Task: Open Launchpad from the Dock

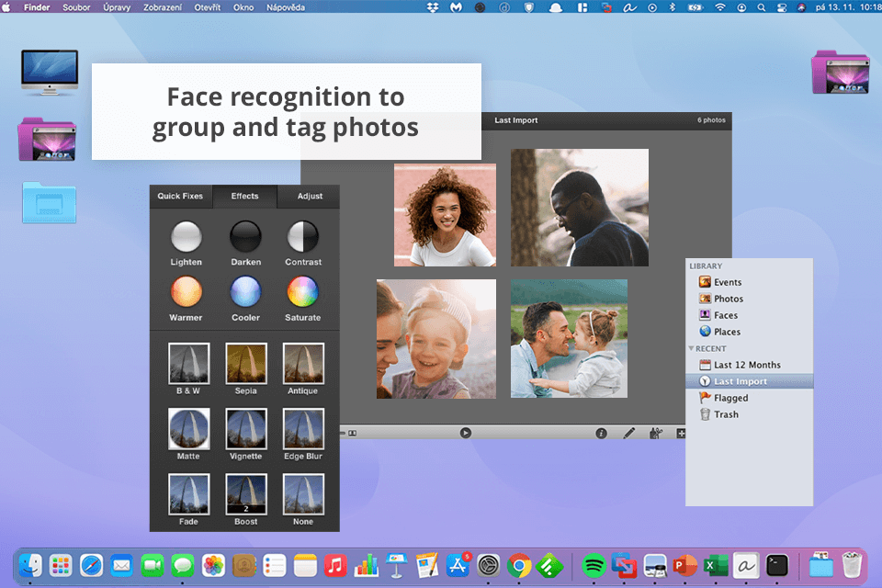Action: coord(61,566)
